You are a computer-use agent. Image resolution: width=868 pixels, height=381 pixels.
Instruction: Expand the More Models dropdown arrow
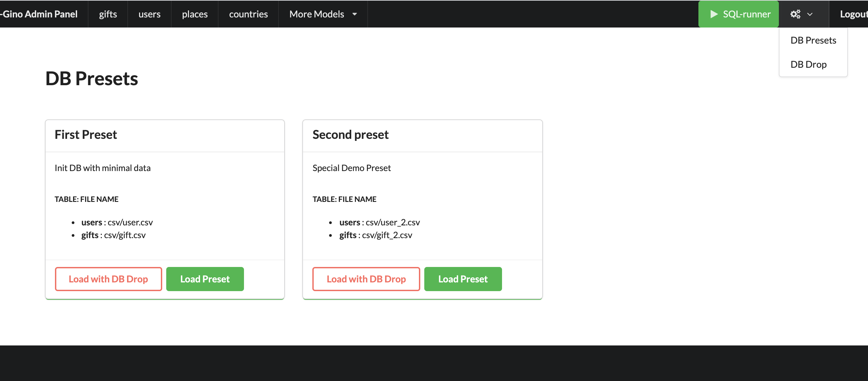(x=355, y=14)
